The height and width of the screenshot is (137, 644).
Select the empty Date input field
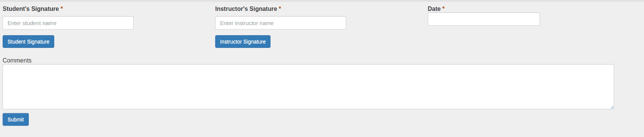pyautogui.click(x=484, y=19)
